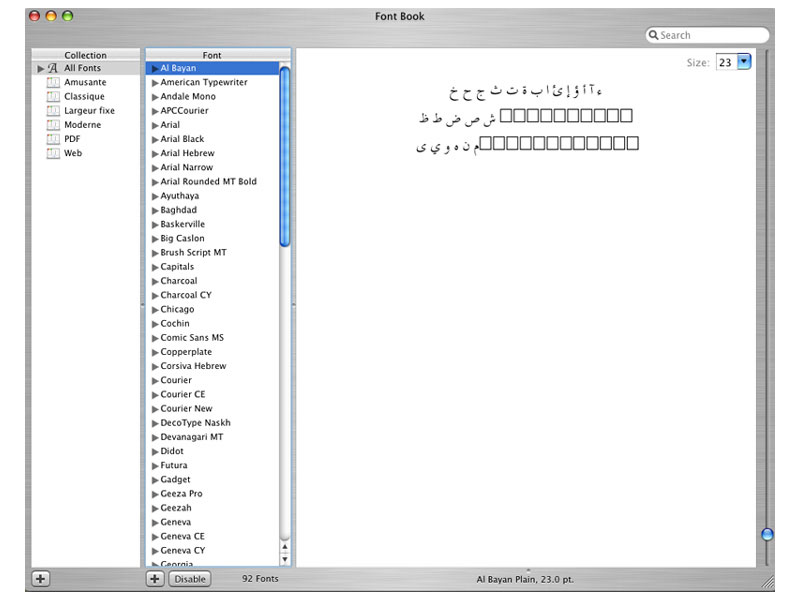Select the Moderne collection

tap(83, 125)
